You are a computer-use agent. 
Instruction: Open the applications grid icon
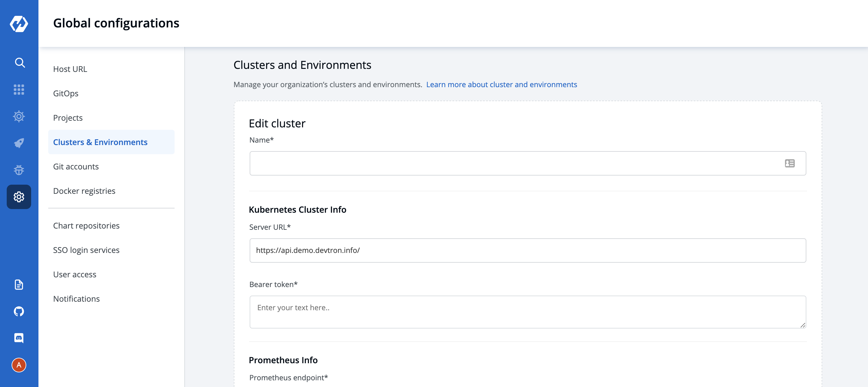[x=19, y=90]
